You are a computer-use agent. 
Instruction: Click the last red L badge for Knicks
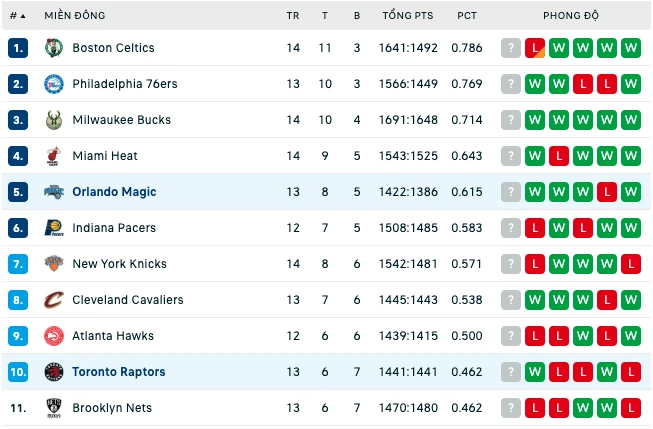(x=631, y=264)
